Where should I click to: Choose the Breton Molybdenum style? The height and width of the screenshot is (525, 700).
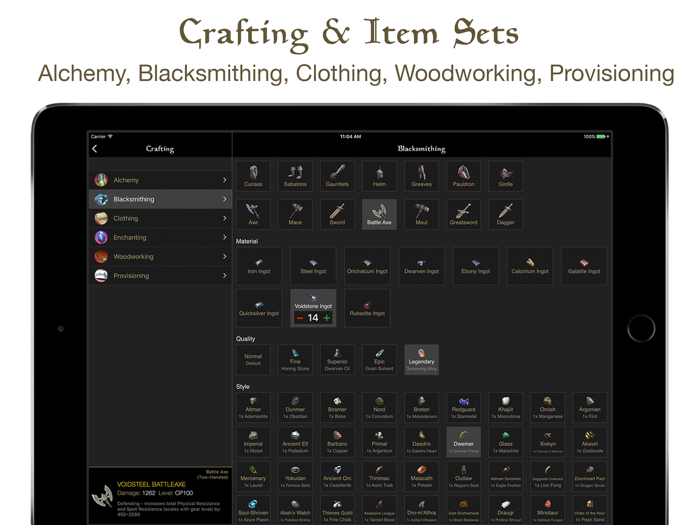(x=421, y=407)
